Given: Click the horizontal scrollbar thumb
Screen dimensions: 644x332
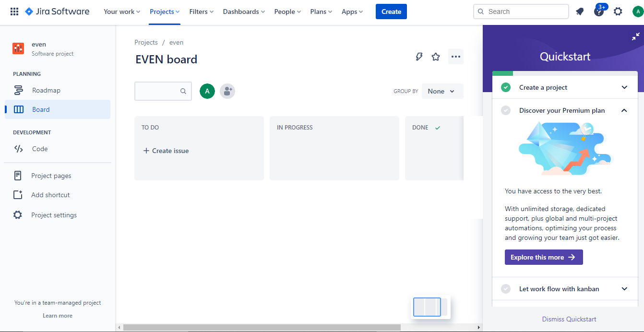Looking at the screenshot, I should coord(262,327).
